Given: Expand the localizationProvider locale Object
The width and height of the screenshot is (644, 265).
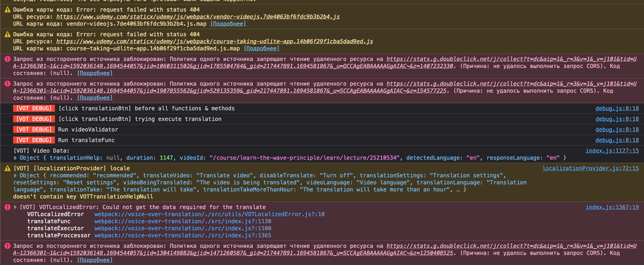Looking at the screenshot, I should pyautogui.click(x=15, y=175).
